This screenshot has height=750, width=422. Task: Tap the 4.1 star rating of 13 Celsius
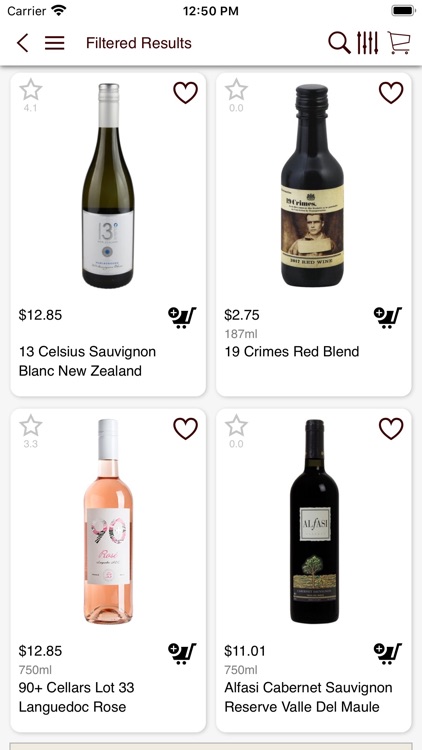[31, 96]
